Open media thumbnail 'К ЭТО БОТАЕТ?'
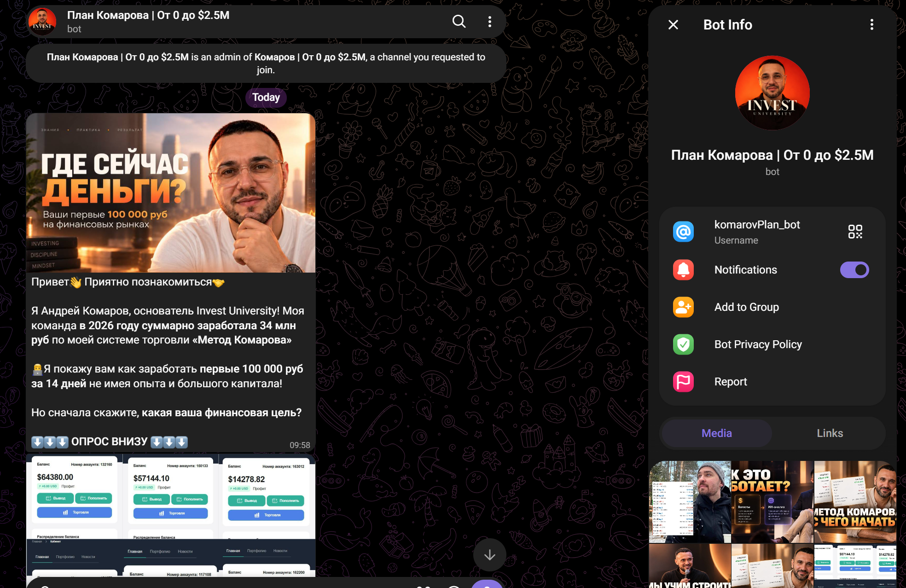This screenshot has width=906, height=588. [772, 502]
